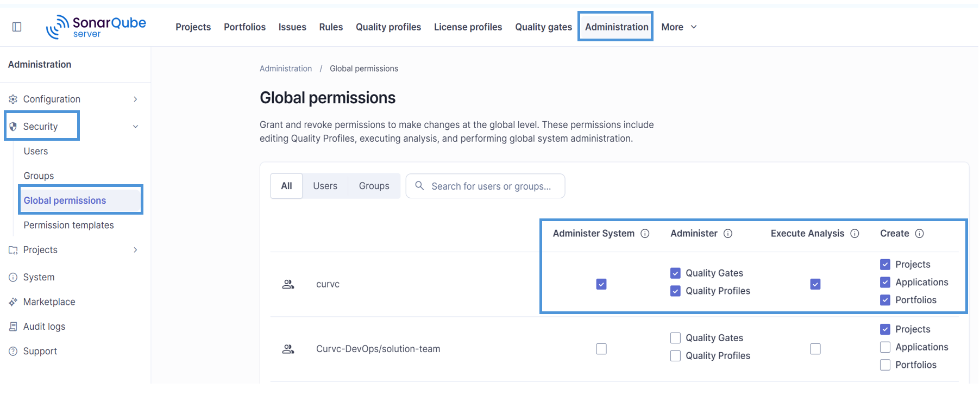Click the Administration breadcrumb link
The image size is (980, 401).
286,68
